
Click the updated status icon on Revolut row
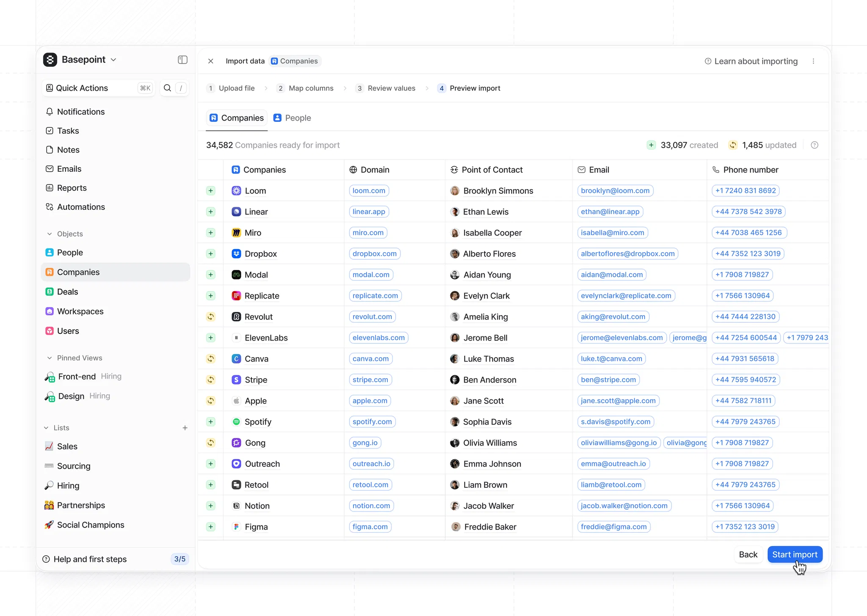click(211, 317)
